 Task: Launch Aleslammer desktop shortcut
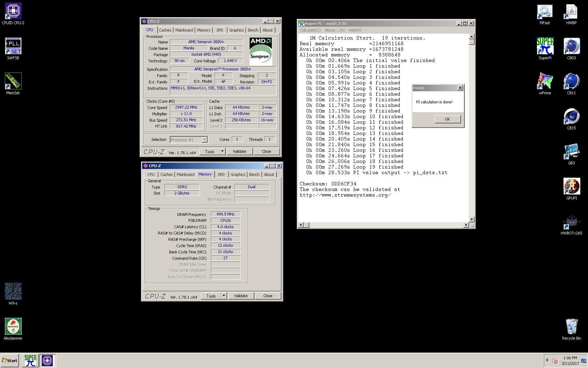coord(13,329)
